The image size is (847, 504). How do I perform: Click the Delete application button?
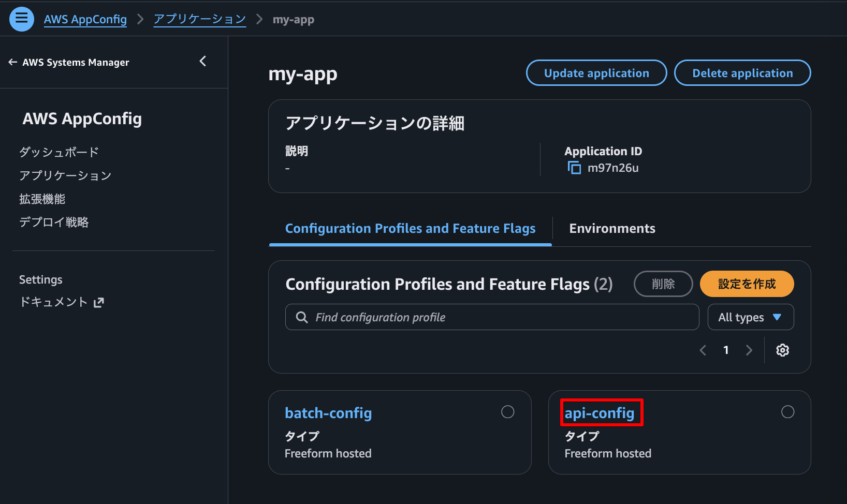tap(742, 73)
